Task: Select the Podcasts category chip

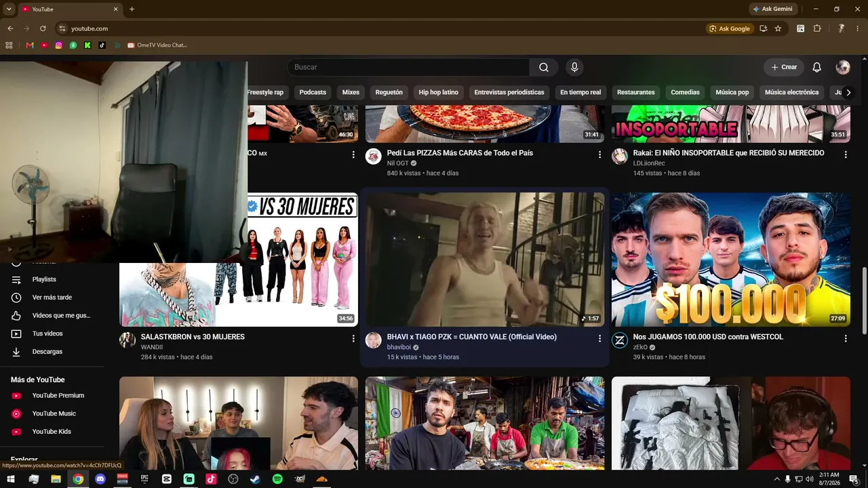Action: (x=313, y=92)
